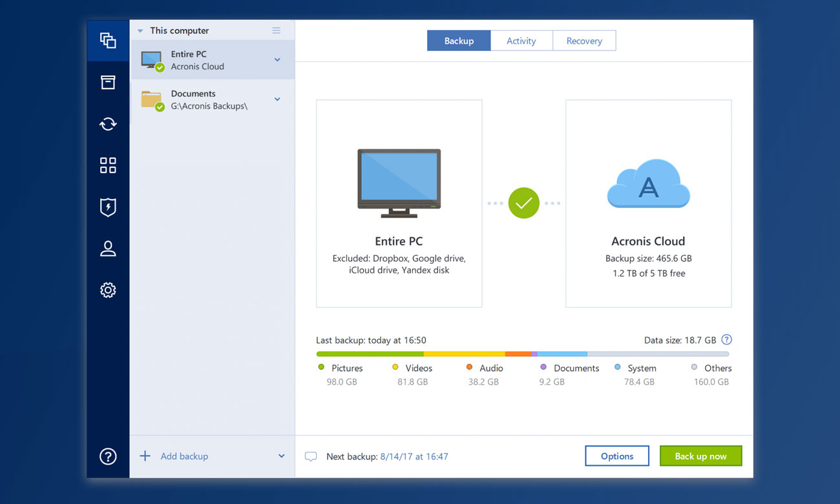Click '1.2 TB of 5 TB free' text
840x504 pixels.
[x=649, y=273]
